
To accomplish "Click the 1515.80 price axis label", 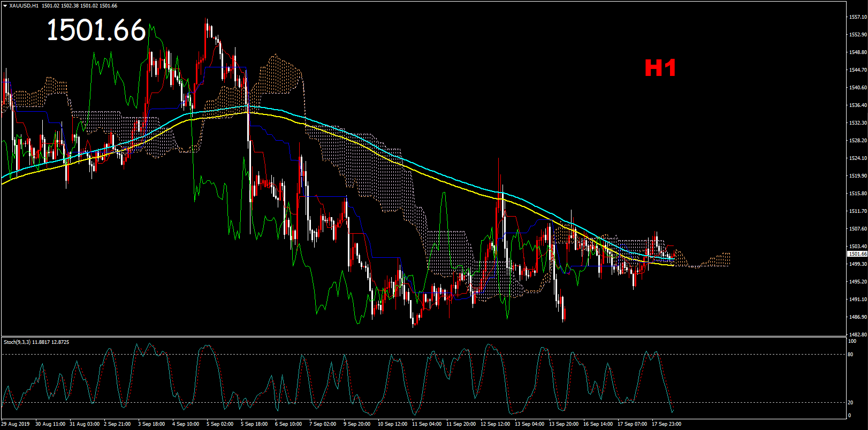I will [x=858, y=194].
